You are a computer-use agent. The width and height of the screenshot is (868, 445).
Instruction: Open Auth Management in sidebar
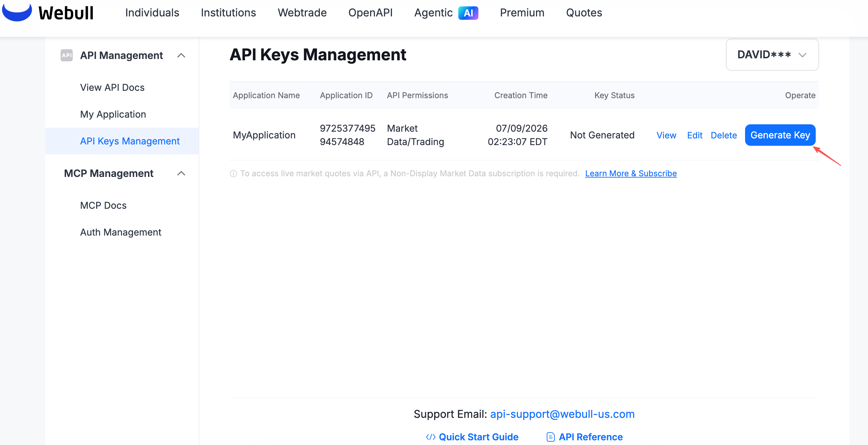121,232
